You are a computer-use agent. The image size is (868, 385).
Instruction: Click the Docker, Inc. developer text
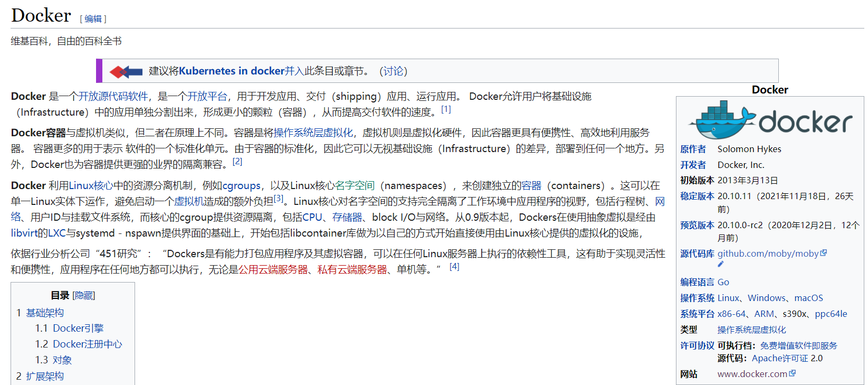[x=741, y=165]
